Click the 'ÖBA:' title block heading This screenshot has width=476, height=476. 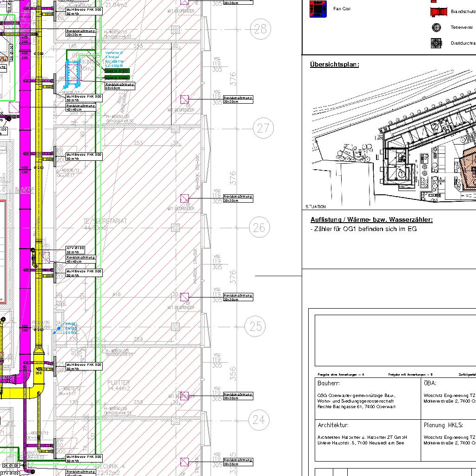click(x=430, y=383)
